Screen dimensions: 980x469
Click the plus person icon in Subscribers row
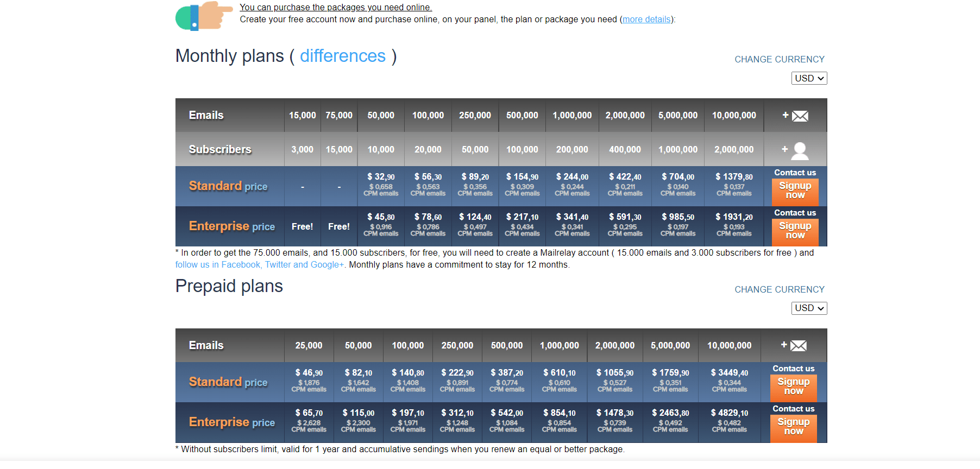click(795, 150)
